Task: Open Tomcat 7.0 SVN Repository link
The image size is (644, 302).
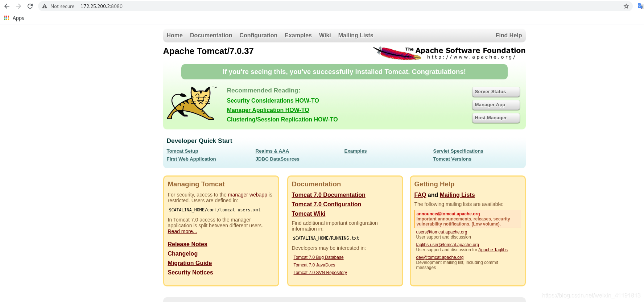Action: (x=320, y=273)
